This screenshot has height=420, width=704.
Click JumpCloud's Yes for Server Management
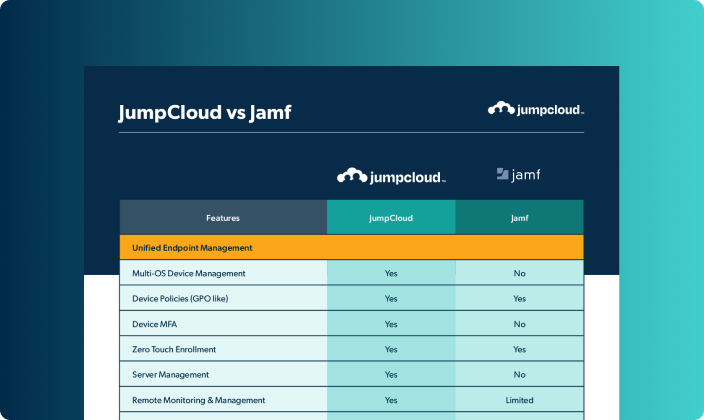(391, 375)
